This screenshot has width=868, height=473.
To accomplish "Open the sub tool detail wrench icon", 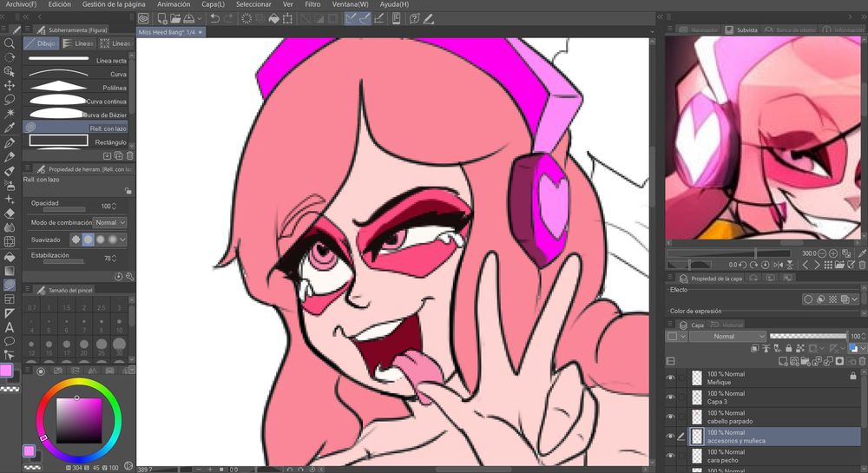I will click(129, 276).
